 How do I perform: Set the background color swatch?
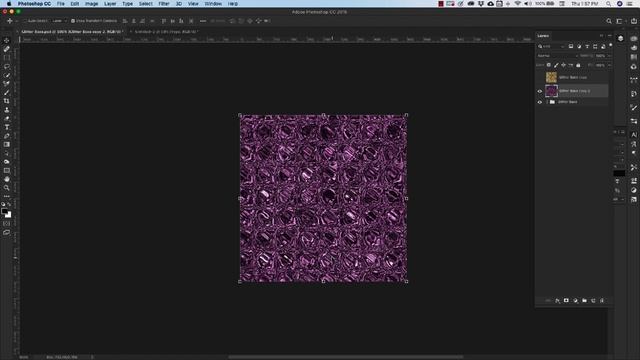coord(9,215)
